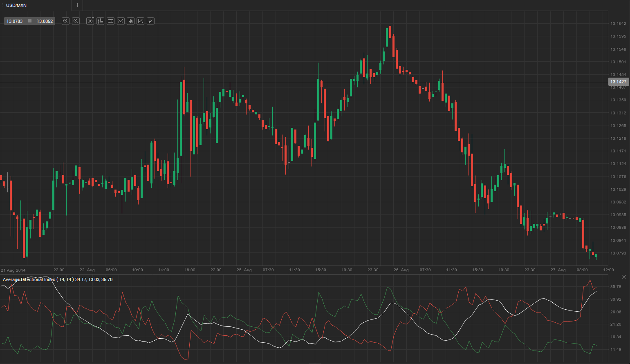This screenshot has width=630, height=364.
Task: Open the 30-minute timeframe selector
Action: (90, 21)
